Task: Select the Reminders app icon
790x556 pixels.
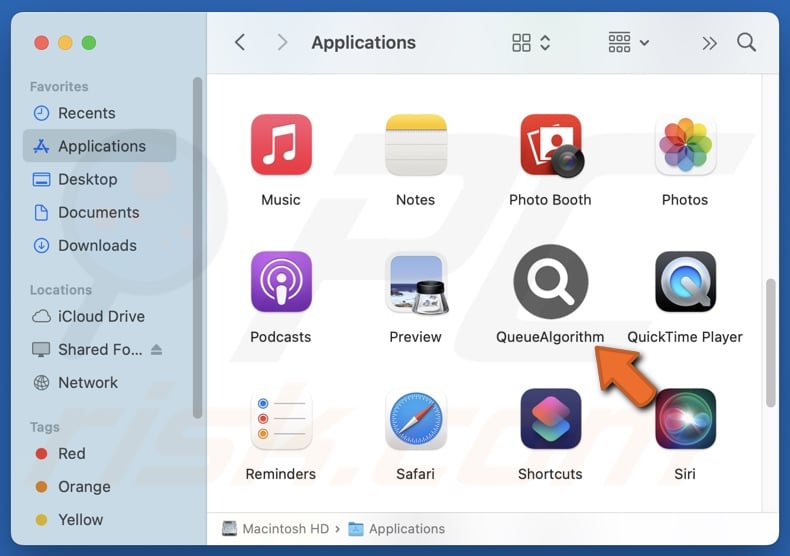Action: [x=281, y=419]
